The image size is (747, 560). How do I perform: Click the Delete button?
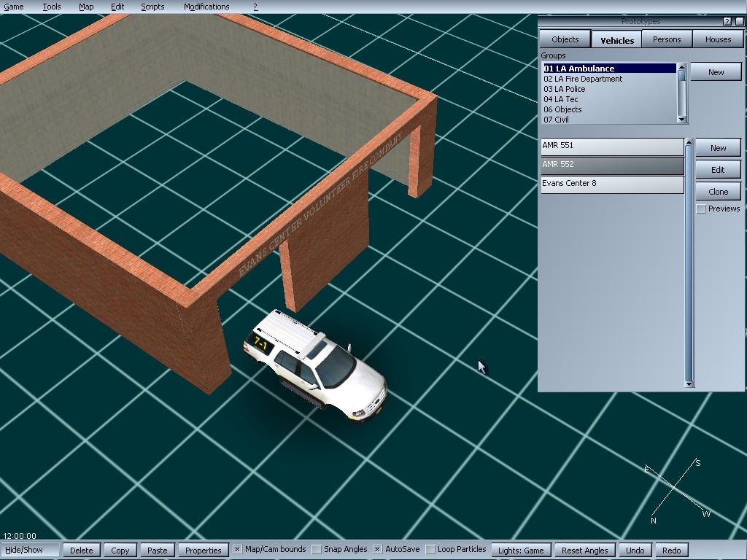(x=82, y=550)
